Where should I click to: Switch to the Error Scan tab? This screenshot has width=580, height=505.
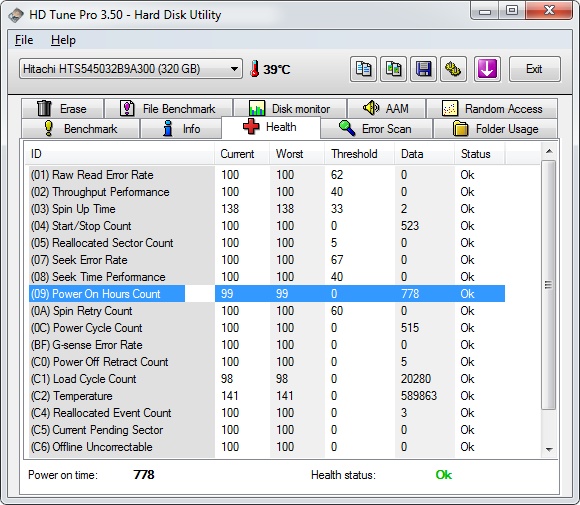click(376, 129)
